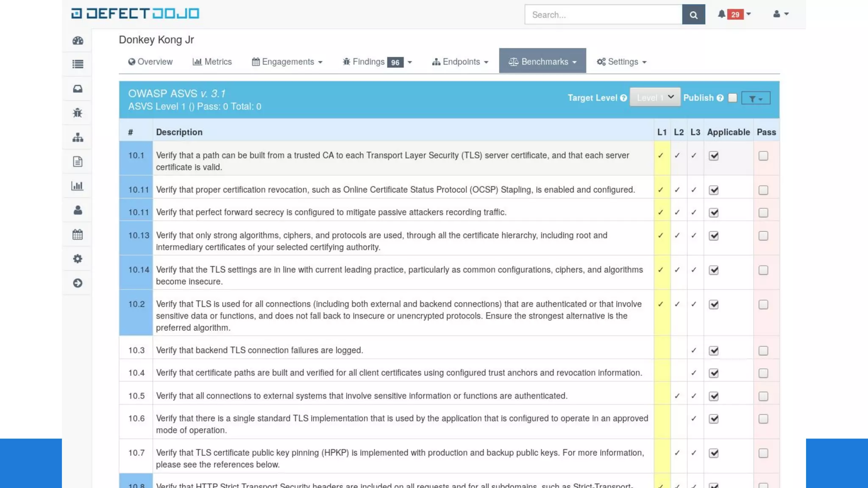Open the reports document icon in sidebar
The width and height of the screenshot is (868, 488).
[78, 162]
